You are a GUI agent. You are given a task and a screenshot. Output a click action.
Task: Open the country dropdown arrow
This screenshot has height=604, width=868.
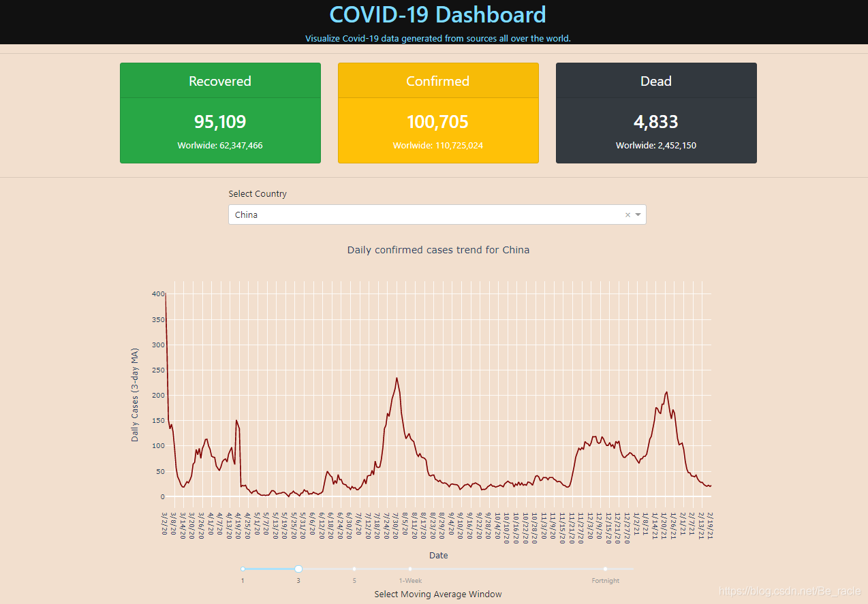[638, 214]
